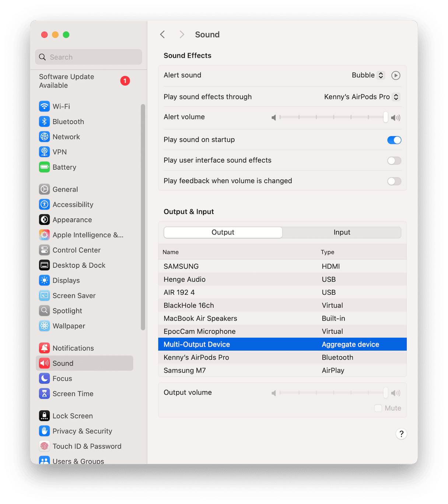Open Control Center settings icon
Image resolution: width=448 pixels, height=504 pixels.
pyautogui.click(x=44, y=250)
